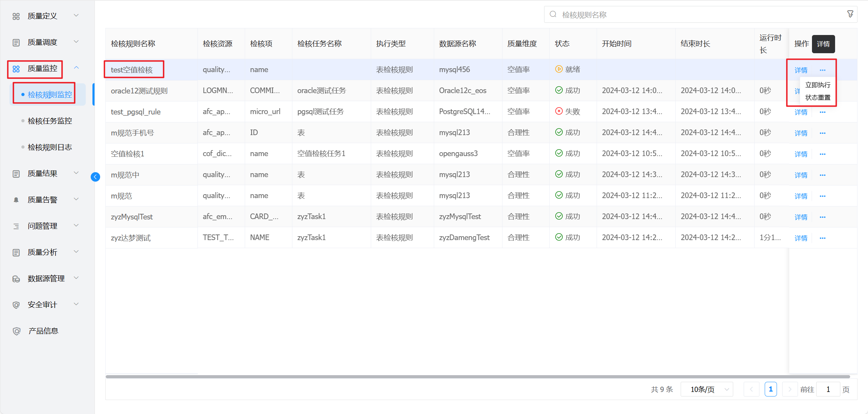The width and height of the screenshot is (868, 414).
Task: Open 检核任务监控 submenu item
Action: (x=50, y=121)
